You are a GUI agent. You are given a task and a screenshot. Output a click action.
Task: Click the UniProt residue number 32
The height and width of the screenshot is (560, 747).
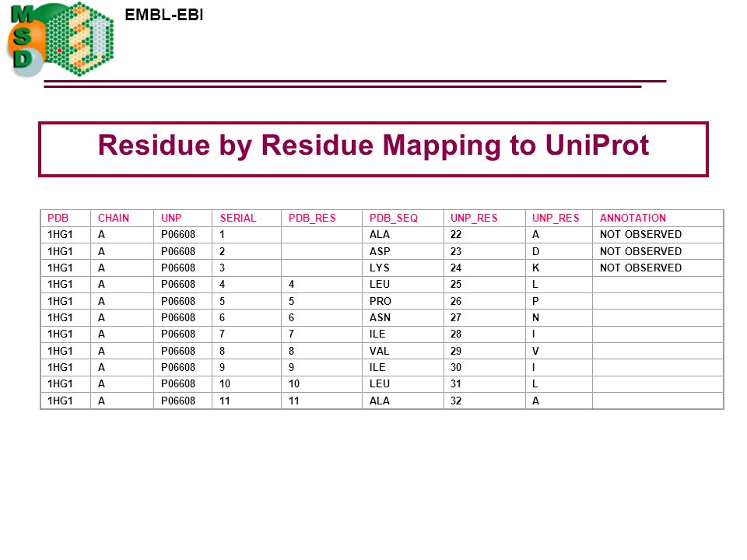click(456, 401)
